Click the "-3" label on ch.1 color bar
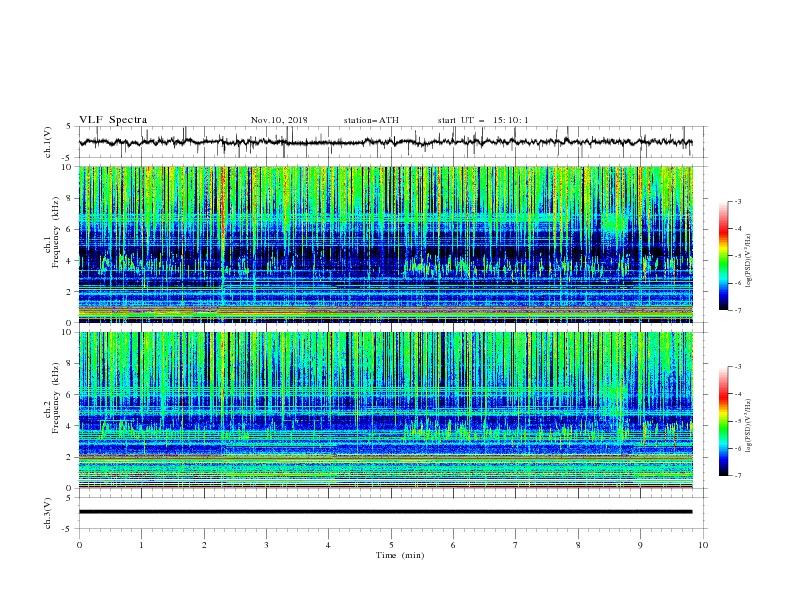 pos(737,201)
